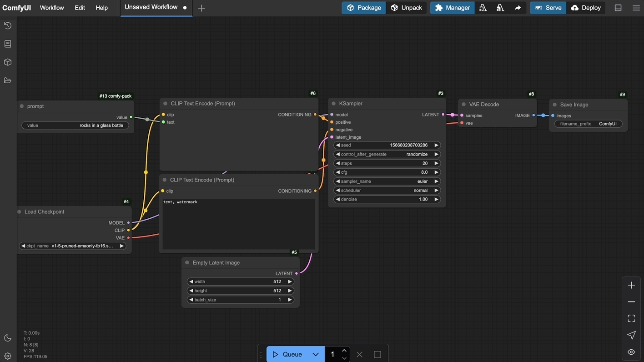Screen dimensions: 644x362
Task: Toggle dark theme moon icon
Action: (8, 338)
